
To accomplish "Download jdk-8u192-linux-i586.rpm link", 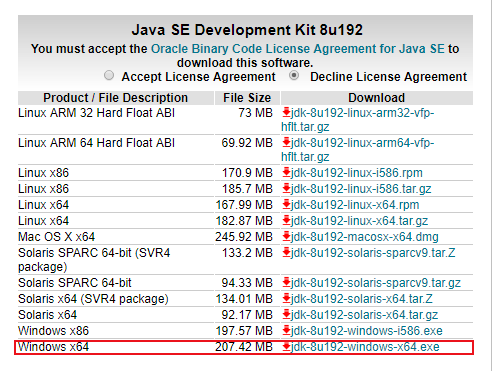I will [x=356, y=173].
